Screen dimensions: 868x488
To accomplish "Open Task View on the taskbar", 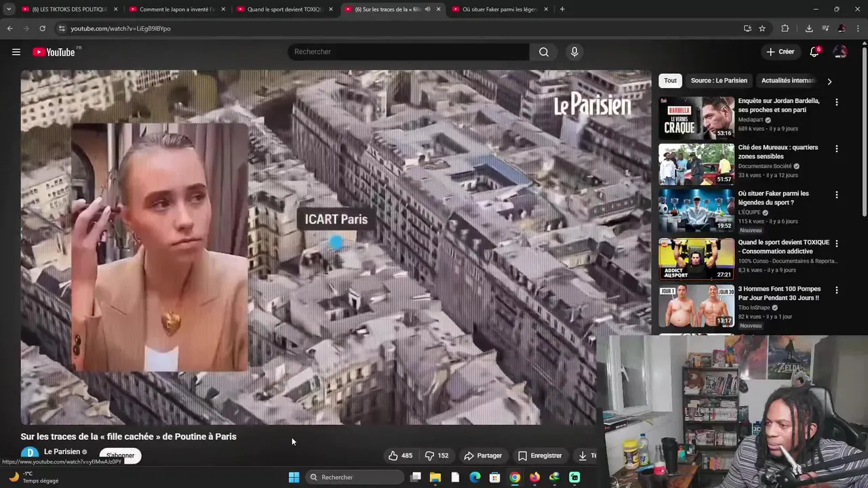I will point(416,477).
